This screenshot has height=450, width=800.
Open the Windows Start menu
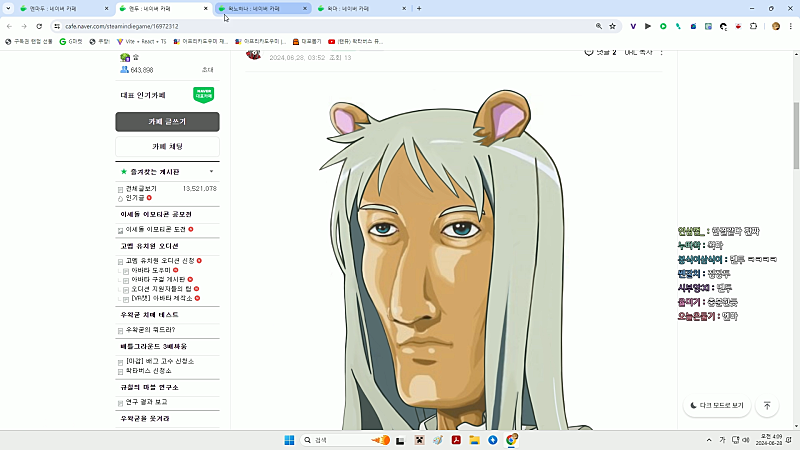(289, 440)
